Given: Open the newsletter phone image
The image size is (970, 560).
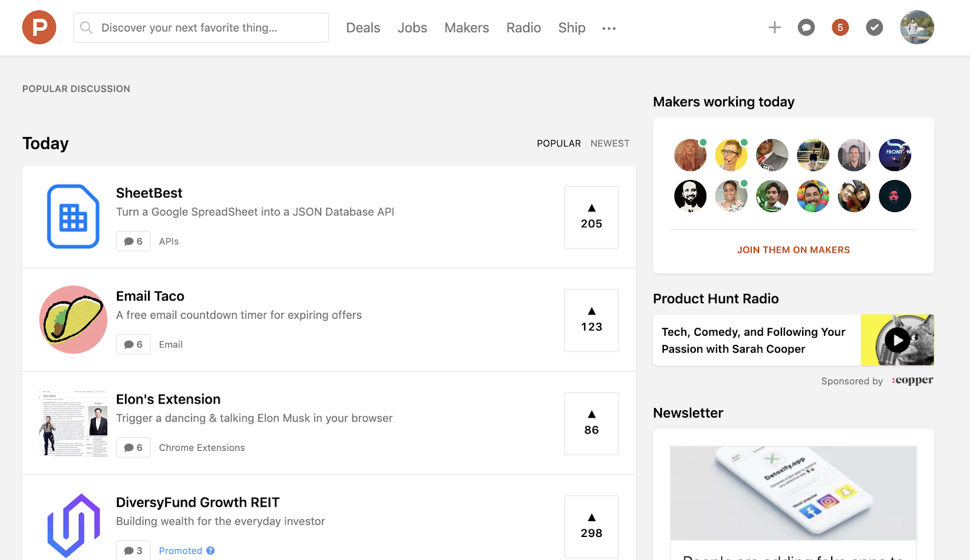Looking at the screenshot, I should (794, 493).
